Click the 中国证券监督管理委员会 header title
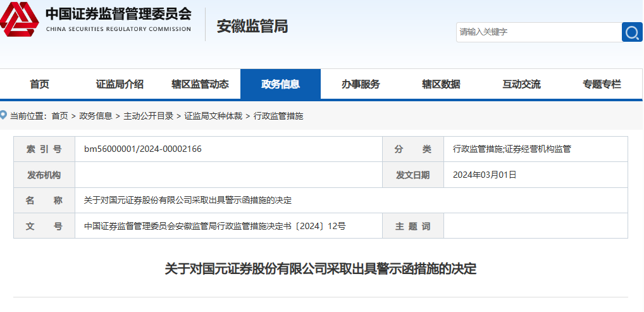644x312 pixels. tap(118, 14)
